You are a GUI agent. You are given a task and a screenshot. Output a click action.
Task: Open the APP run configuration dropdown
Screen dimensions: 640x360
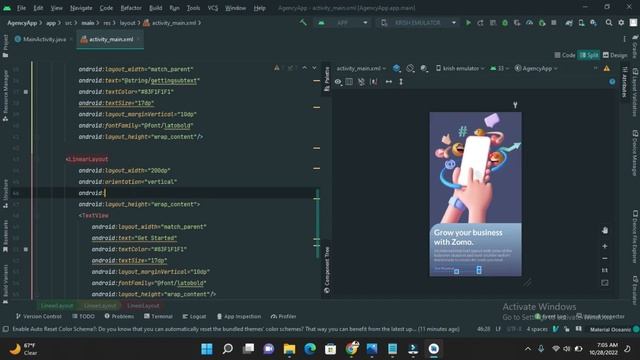click(343, 23)
